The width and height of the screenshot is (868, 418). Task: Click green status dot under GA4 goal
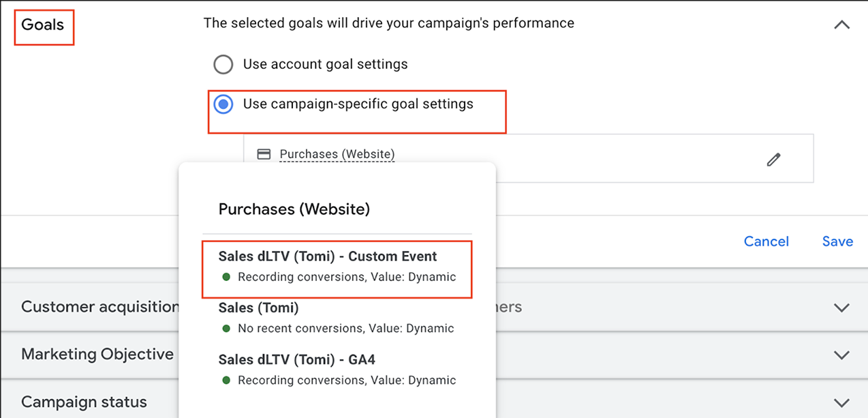(226, 380)
